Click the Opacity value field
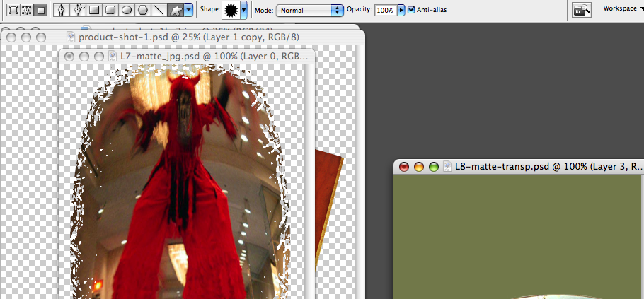The height and width of the screenshot is (299, 644). pos(385,11)
